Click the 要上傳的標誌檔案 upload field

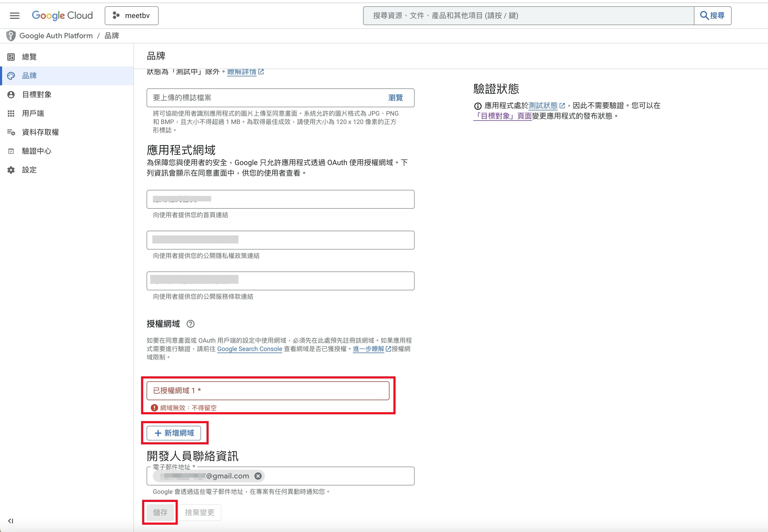(280, 98)
